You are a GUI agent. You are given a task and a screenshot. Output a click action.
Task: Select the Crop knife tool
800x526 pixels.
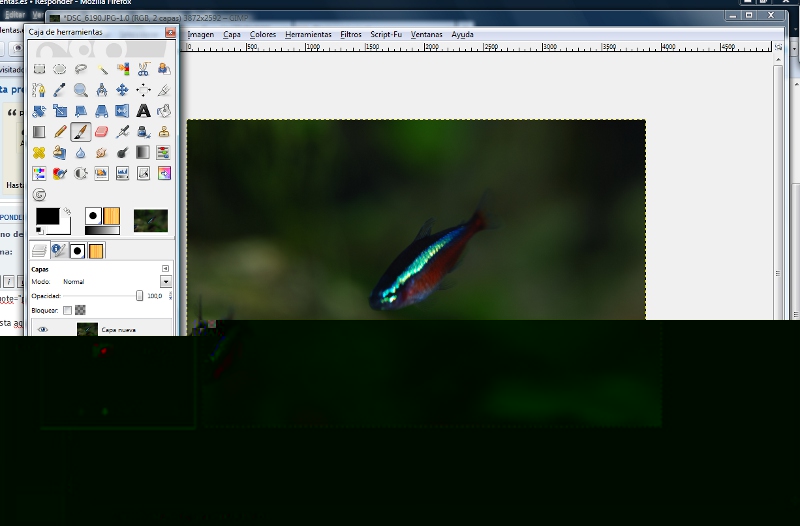[164, 90]
